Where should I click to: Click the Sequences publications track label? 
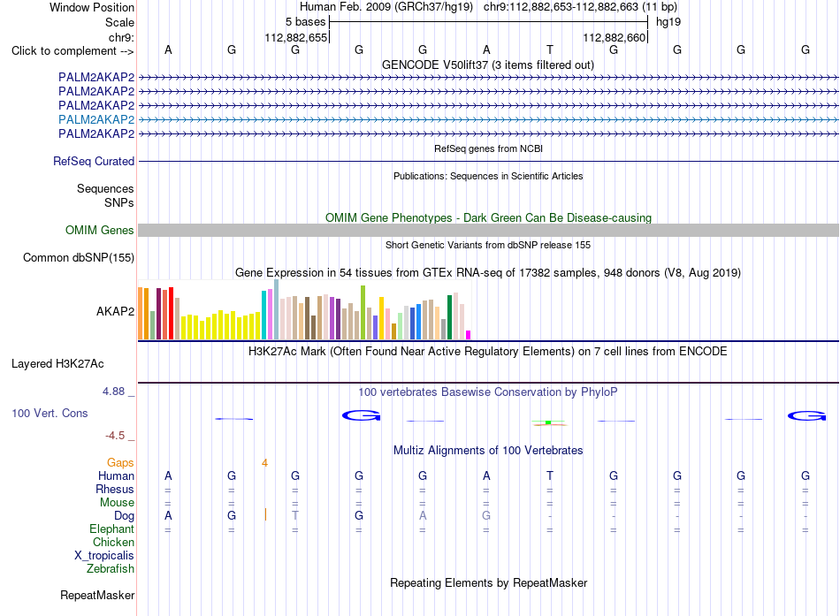[x=105, y=188]
